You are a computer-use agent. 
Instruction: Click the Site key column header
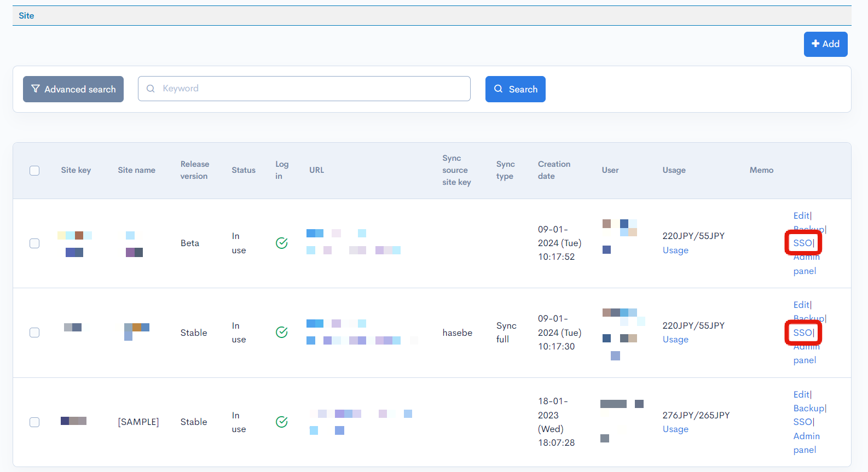pyautogui.click(x=76, y=170)
